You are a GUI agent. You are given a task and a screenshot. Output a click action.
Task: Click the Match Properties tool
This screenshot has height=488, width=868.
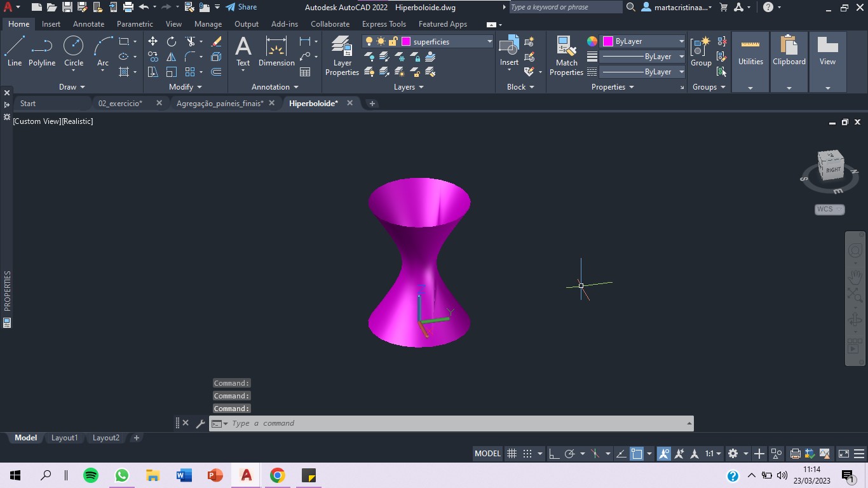point(566,56)
